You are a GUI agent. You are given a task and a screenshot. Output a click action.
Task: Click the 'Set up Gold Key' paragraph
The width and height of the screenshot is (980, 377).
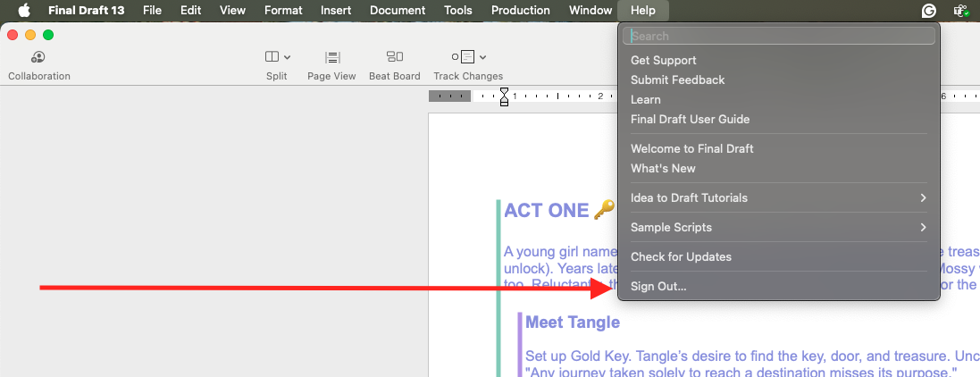tap(752, 364)
